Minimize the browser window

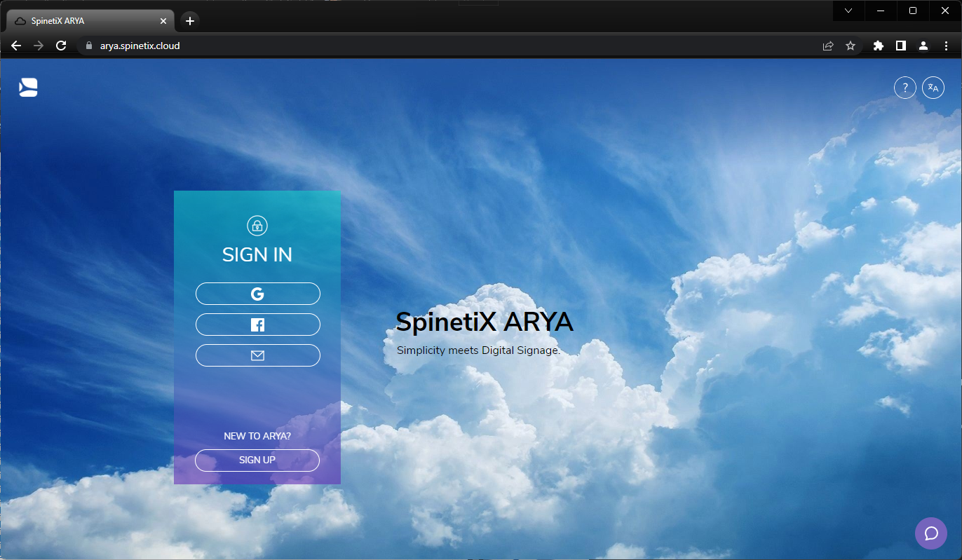[881, 11]
